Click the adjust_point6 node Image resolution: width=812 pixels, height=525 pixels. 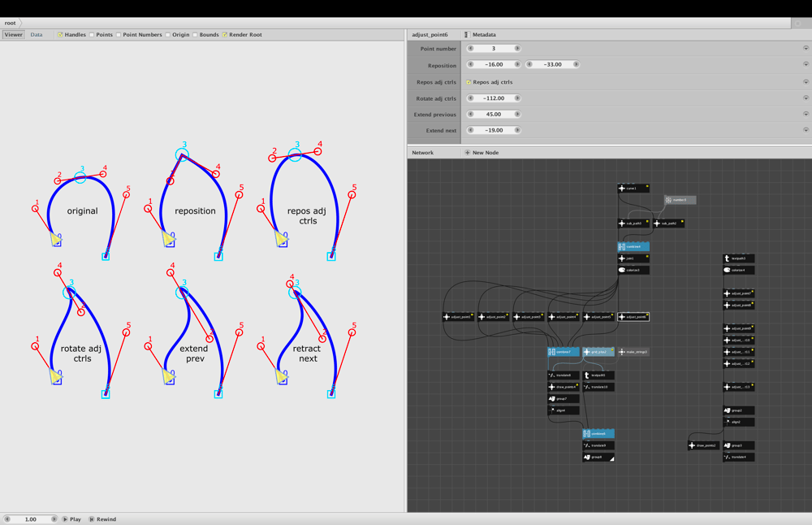tap(634, 317)
